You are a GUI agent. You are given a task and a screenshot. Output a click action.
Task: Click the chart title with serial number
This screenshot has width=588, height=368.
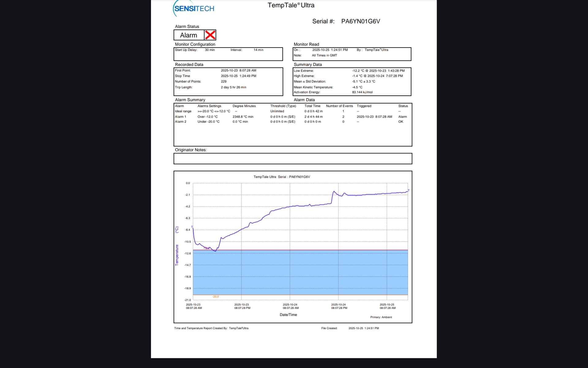pyautogui.click(x=281, y=177)
